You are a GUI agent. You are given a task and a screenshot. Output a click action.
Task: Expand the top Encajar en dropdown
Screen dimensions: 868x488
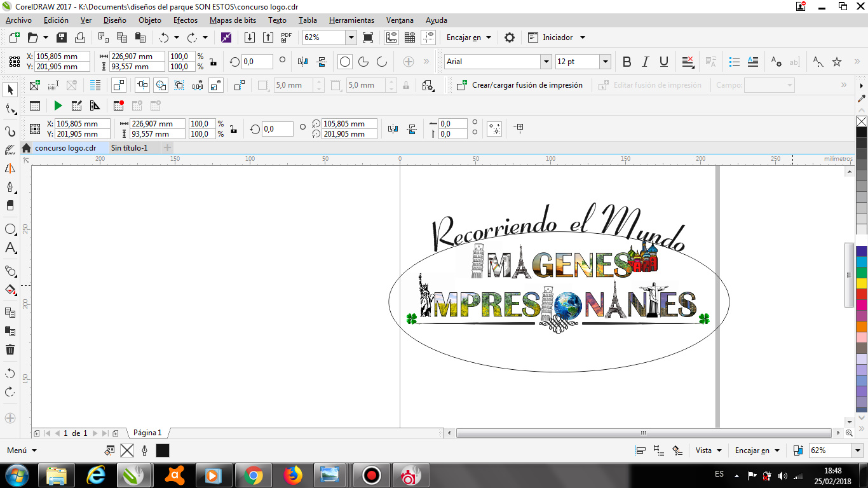(x=488, y=37)
